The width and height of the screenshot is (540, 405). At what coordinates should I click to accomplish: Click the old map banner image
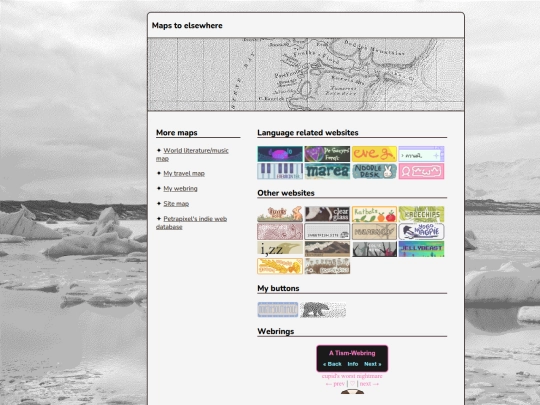pyautogui.click(x=306, y=74)
